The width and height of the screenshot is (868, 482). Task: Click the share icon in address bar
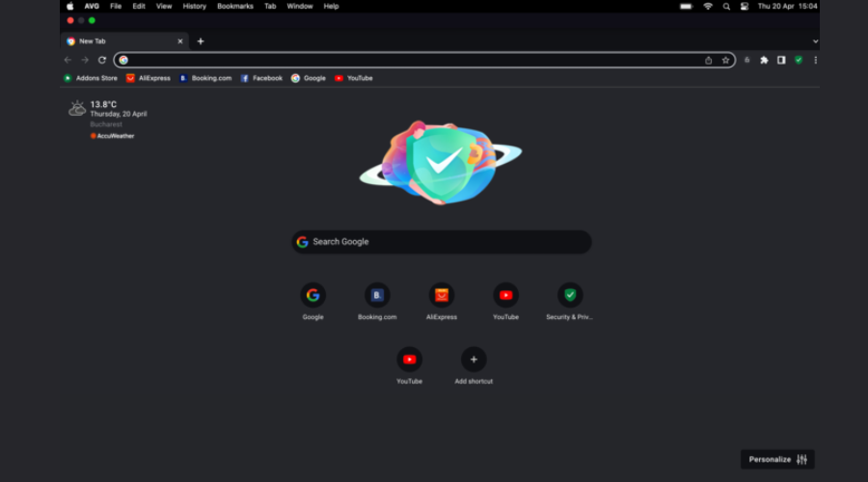pos(708,61)
